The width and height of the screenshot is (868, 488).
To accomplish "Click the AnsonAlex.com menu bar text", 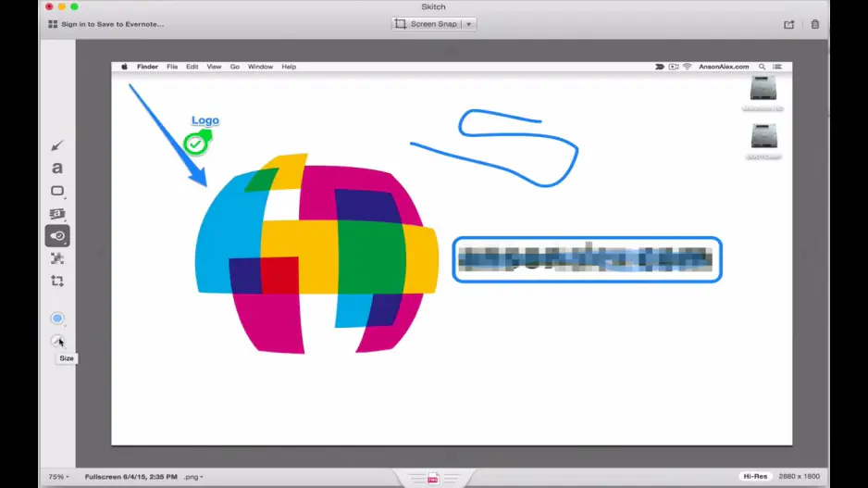I will pos(724,67).
